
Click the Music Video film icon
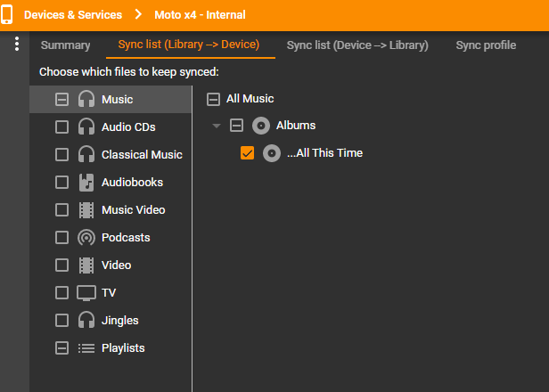pyautogui.click(x=86, y=210)
